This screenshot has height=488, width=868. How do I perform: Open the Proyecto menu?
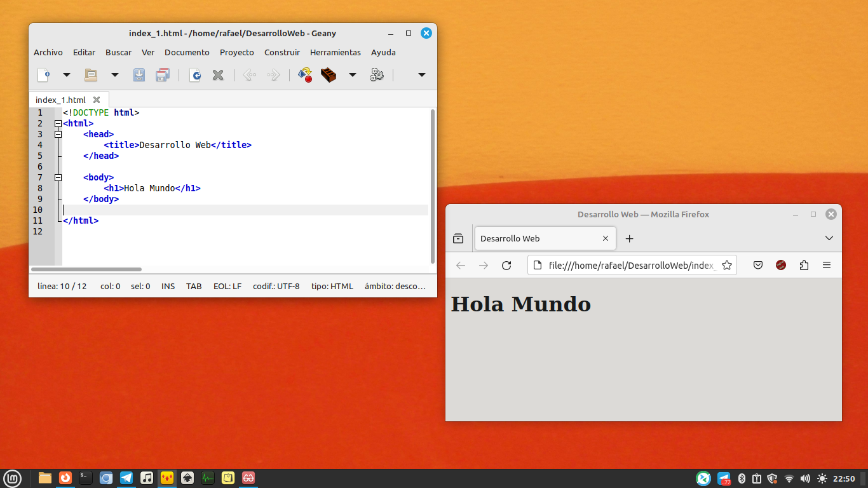[237, 53]
